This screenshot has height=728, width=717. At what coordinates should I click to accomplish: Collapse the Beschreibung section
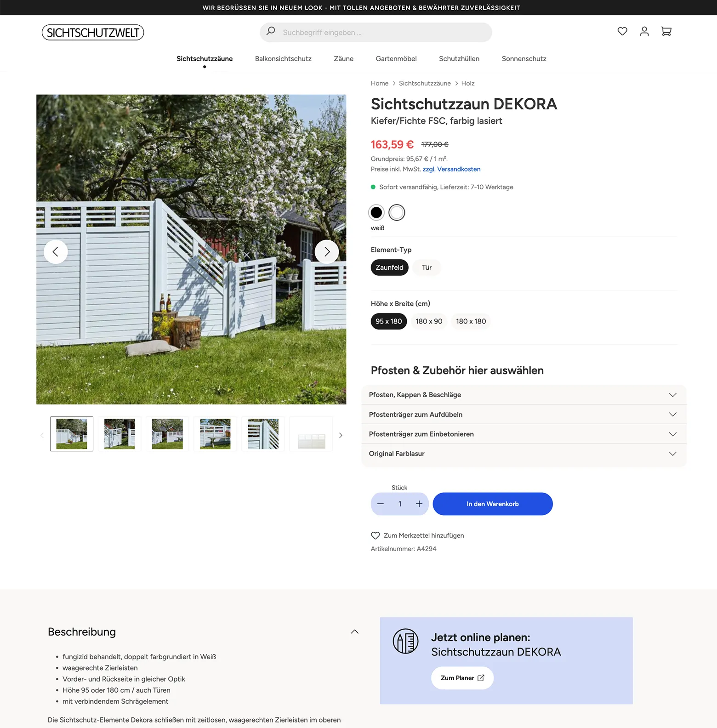pos(354,631)
